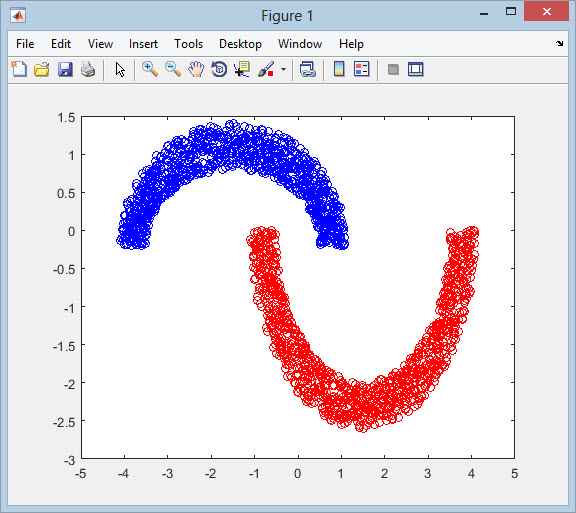This screenshot has height=513, width=576.
Task: Open a file with the folder icon
Action: 42,69
